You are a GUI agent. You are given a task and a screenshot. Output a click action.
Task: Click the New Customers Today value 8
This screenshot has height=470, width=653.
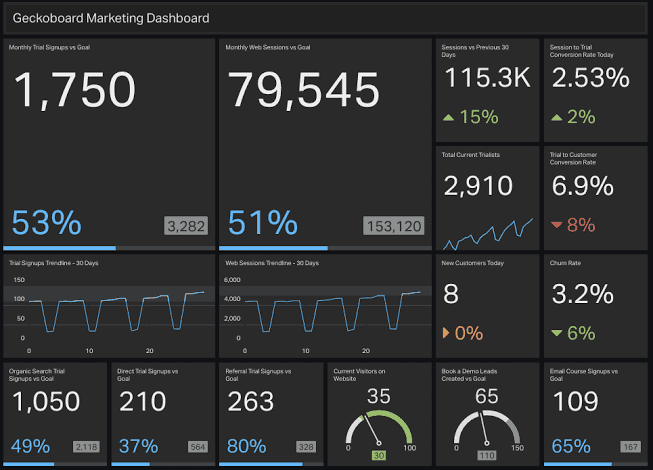click(x=451, y=294)
